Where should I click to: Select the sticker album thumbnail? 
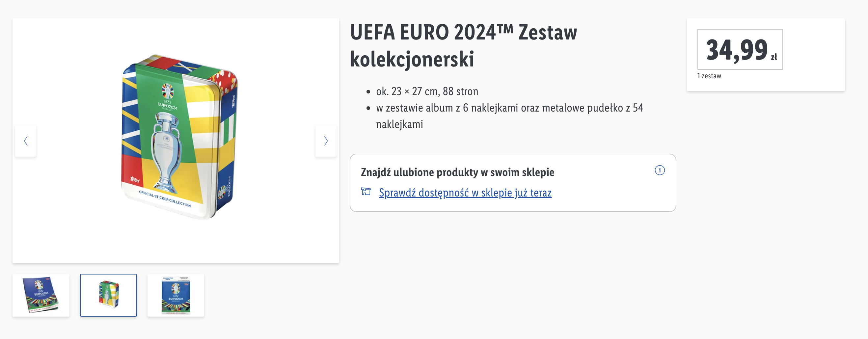pos(41,295)
